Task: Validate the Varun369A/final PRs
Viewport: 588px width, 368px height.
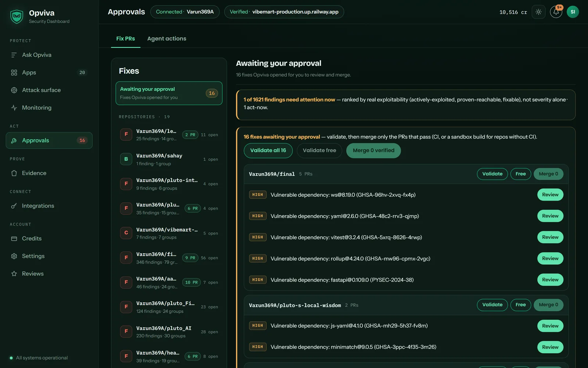Action: 492,174
